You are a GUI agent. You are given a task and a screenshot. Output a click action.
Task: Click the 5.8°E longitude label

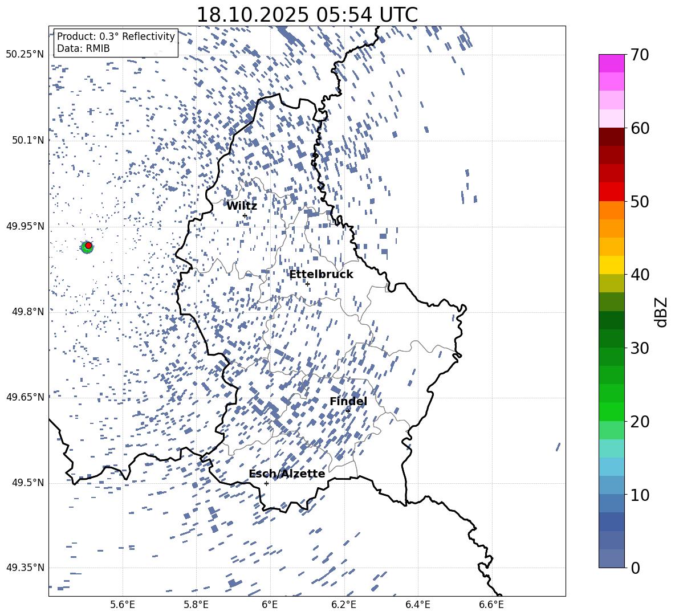click(196, 605)
